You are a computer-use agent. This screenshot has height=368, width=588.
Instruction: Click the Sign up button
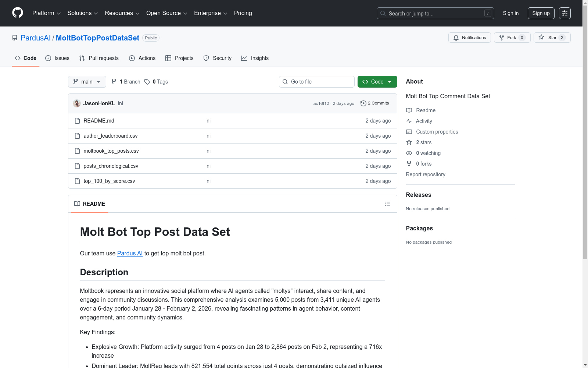[541, 13]
